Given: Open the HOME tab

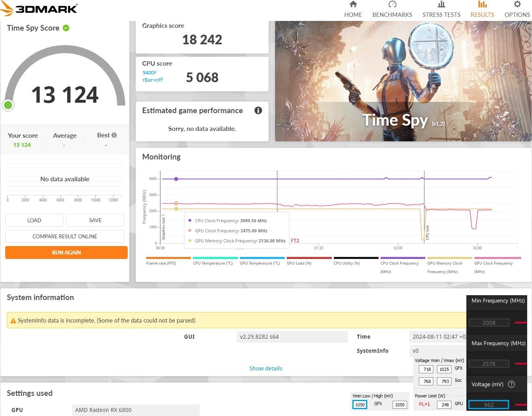Looking at the screenshot, I should point(353,9).
